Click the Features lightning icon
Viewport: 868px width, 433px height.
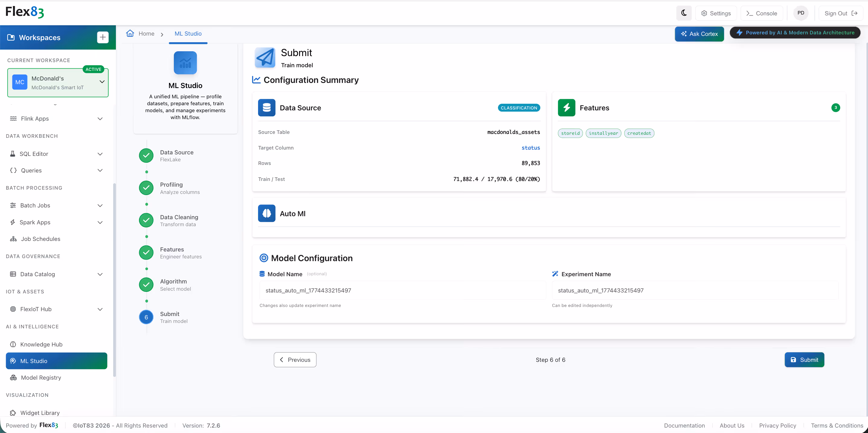coord(566,108)
